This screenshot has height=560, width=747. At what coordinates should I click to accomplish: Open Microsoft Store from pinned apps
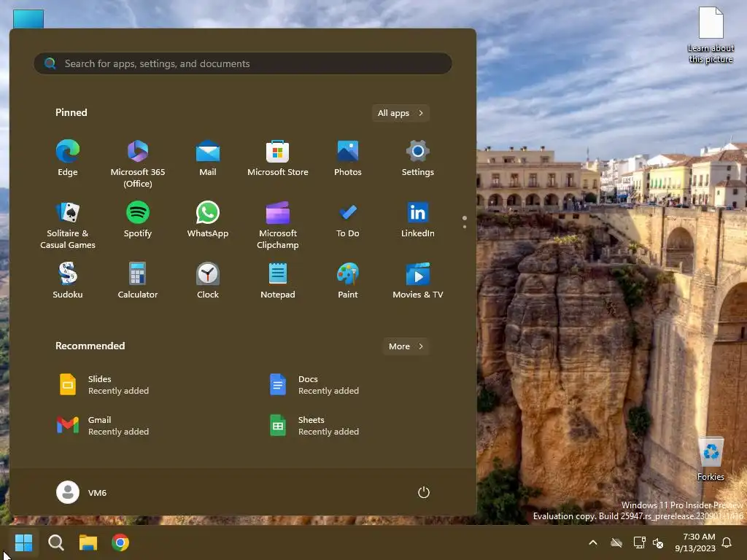click(278, 158)
